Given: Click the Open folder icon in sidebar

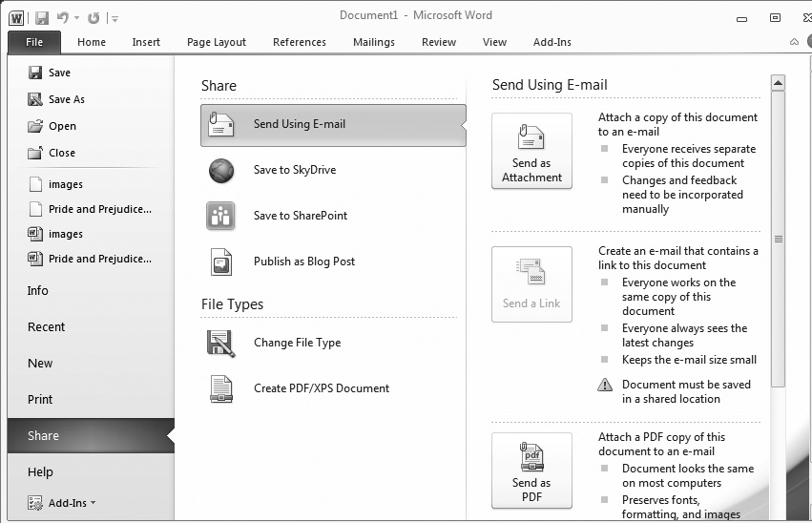Looking at the screenshot, I should coord(35,126).
